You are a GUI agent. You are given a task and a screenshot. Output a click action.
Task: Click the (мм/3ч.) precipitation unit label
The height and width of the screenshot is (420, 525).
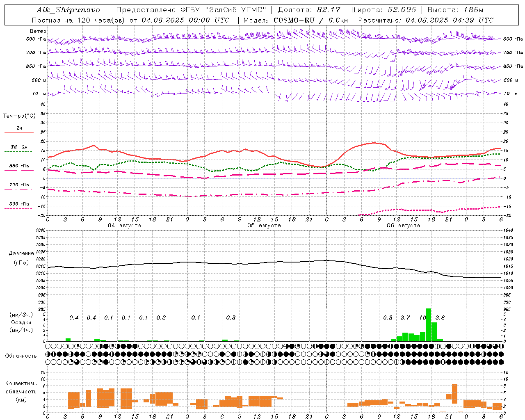[21, 315]
